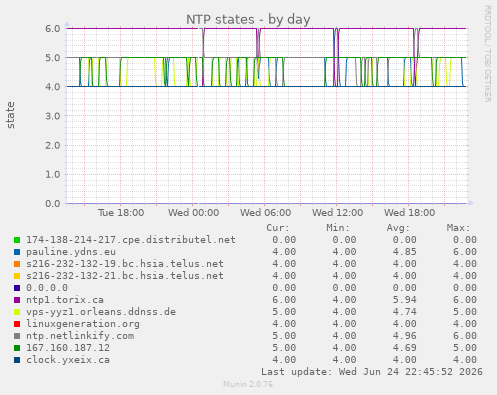Click 0.0.0.0 Max value 0.00

(465, 288)
